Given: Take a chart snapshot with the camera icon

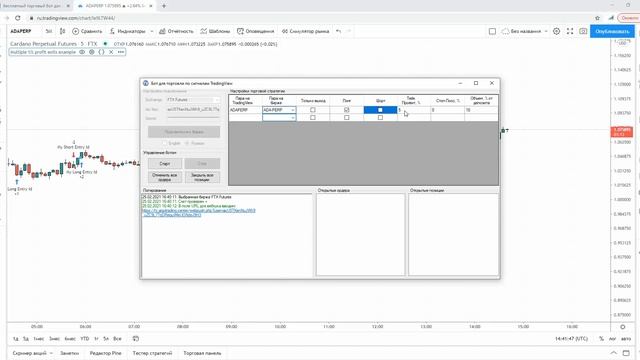Looking at the screenshot, I should point(583,31).
